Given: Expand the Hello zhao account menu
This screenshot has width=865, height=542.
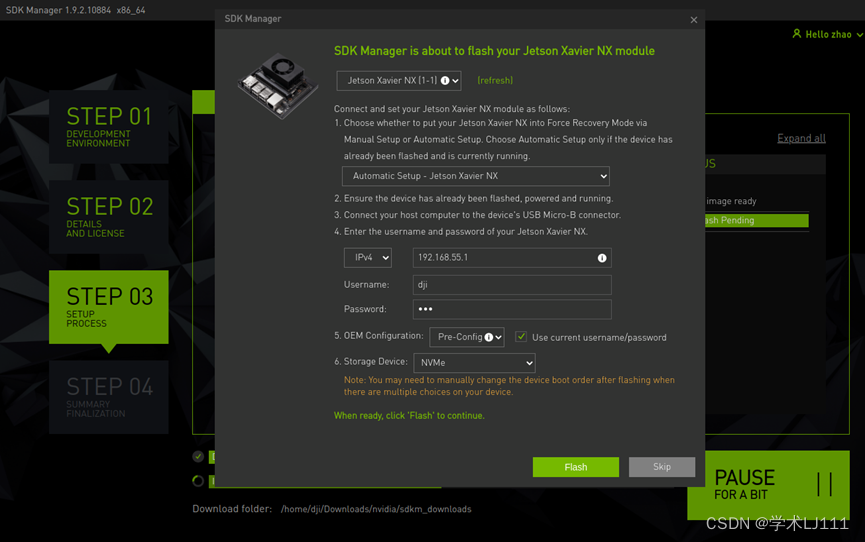Looking at the screenshot, I should (859, 34).
